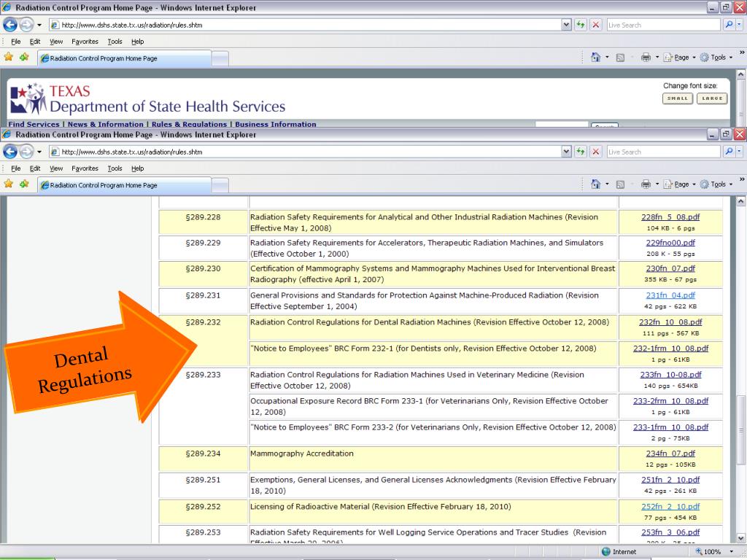Click the page's vertical scrollbar thumb in foreground window
Screen dimensions: 747x560
741,430
